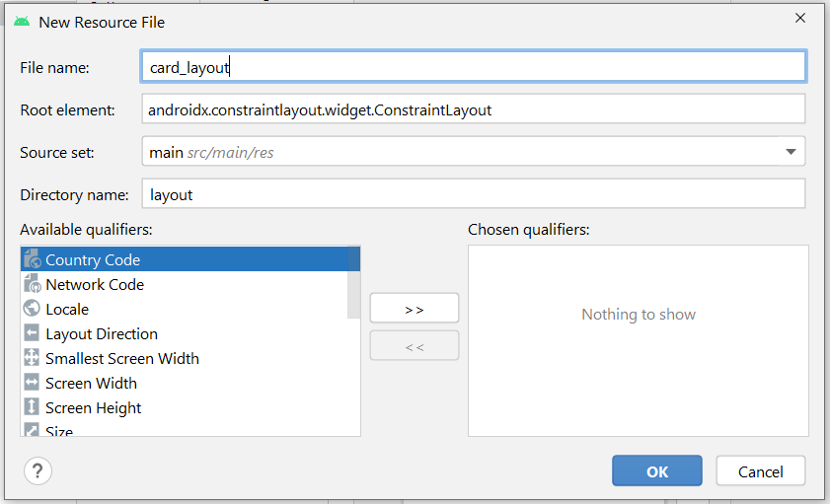The width and height of the screenshot is (830, 504).
Task: Click the Network Code qualifier icon
Action: coord(31,285)
